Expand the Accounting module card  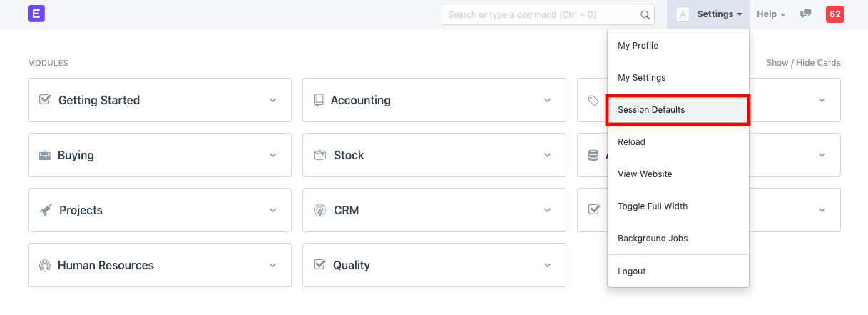[x=547, y=100]
